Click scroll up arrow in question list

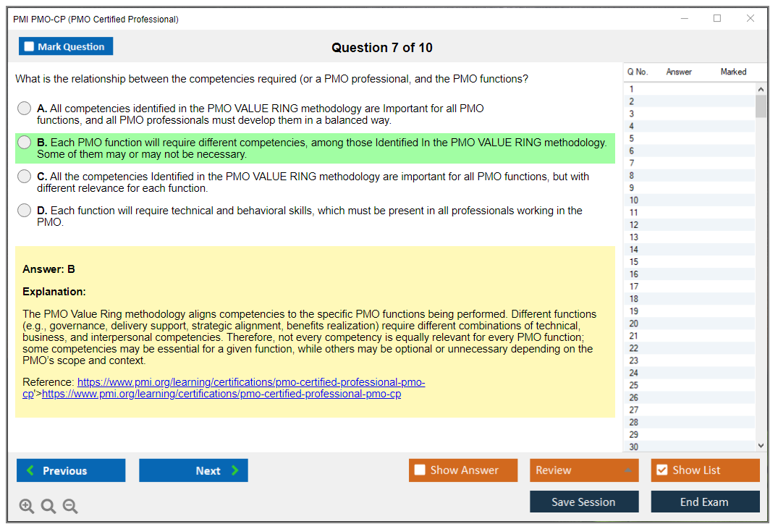coord(761,89)
